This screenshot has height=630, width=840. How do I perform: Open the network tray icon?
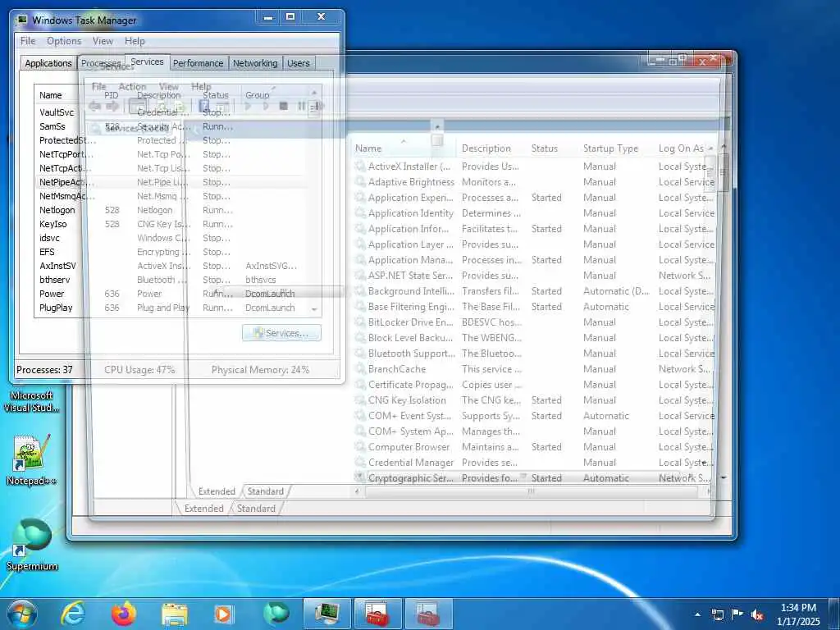click(717, 614)
